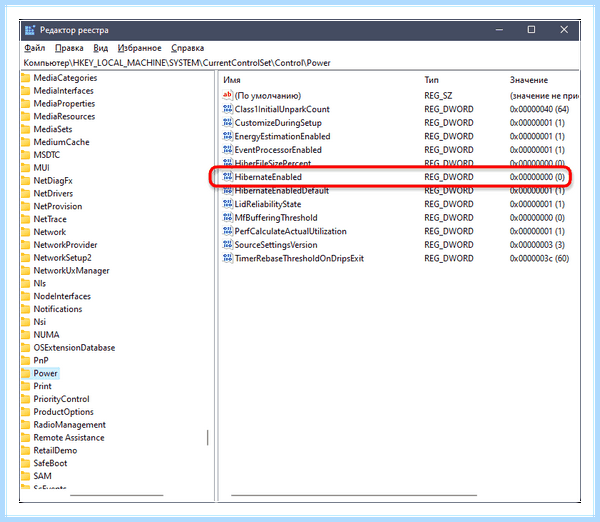The height and width of the screenshot is (522, 600).
Task: Click the SafeBoot folder icon
Action: (x=26, y=463)
